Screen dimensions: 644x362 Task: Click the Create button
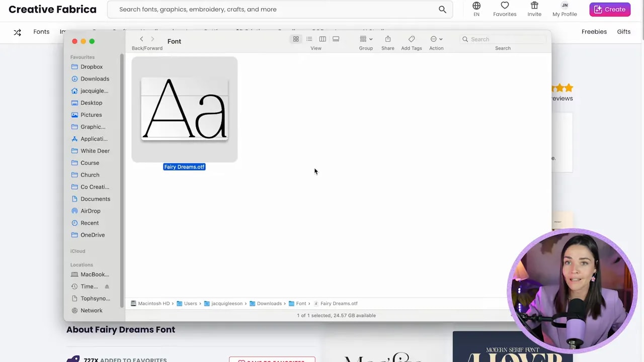(610, 9)
